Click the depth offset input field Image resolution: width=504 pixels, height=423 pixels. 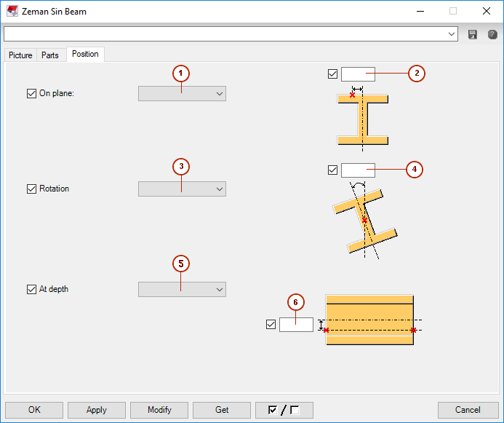tap(296, 324)
